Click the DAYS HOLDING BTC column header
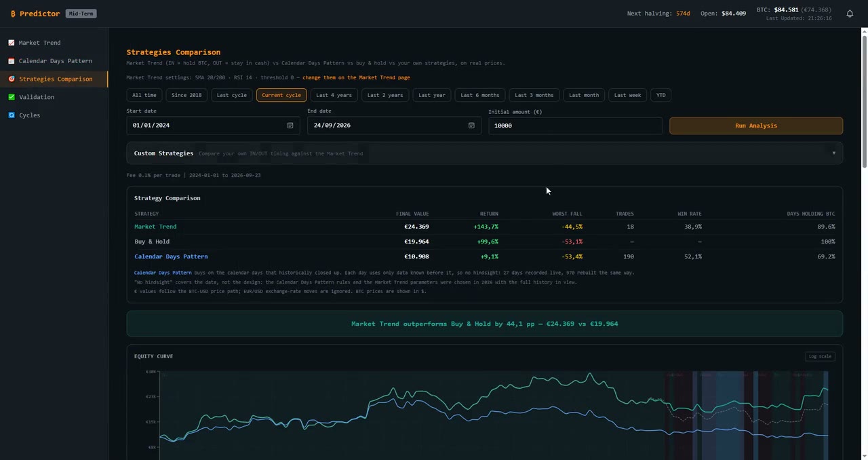Viewport: 868px width, 460px height. coord(811,214)
